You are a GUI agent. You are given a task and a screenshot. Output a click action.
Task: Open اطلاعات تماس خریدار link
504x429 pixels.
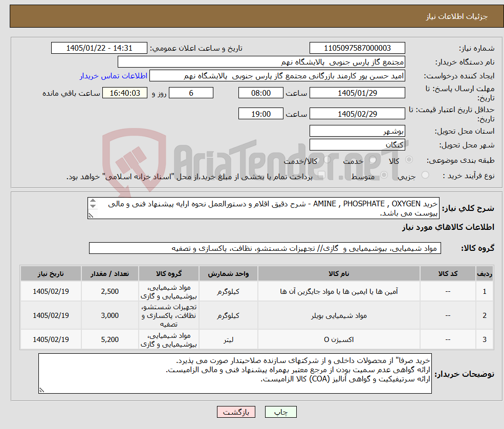(x=114, y=76)
